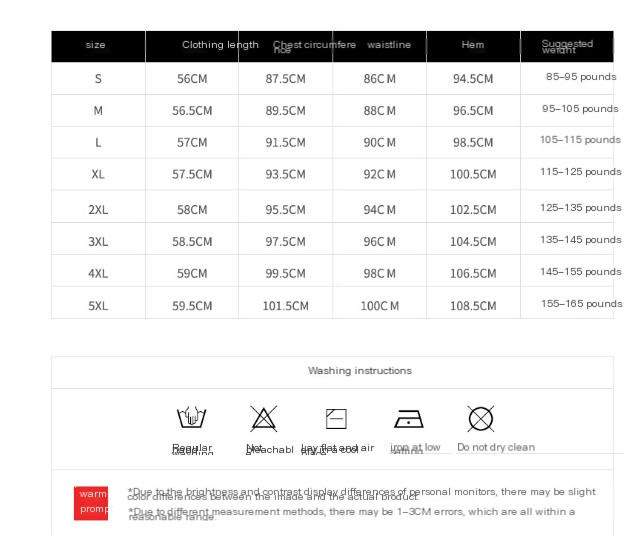Select the 5XL size row label
This screenshot has height=536, width=627.
tap(98, 306)
